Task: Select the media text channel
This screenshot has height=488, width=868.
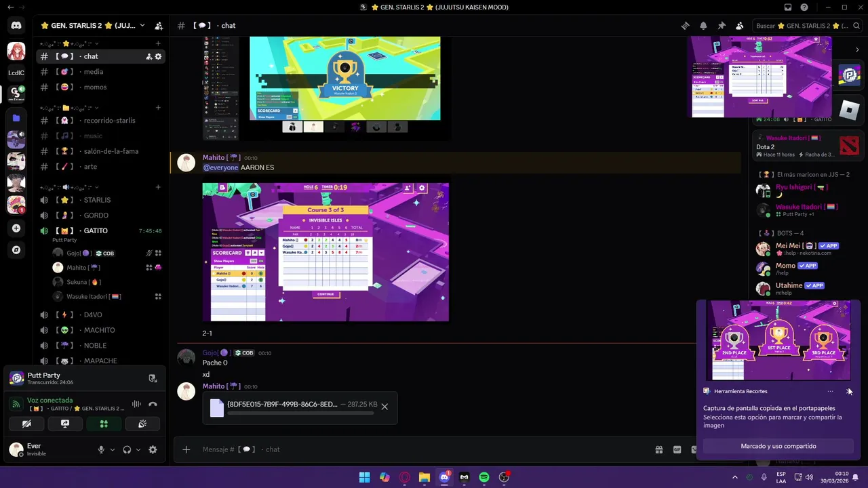Action: 100,72
